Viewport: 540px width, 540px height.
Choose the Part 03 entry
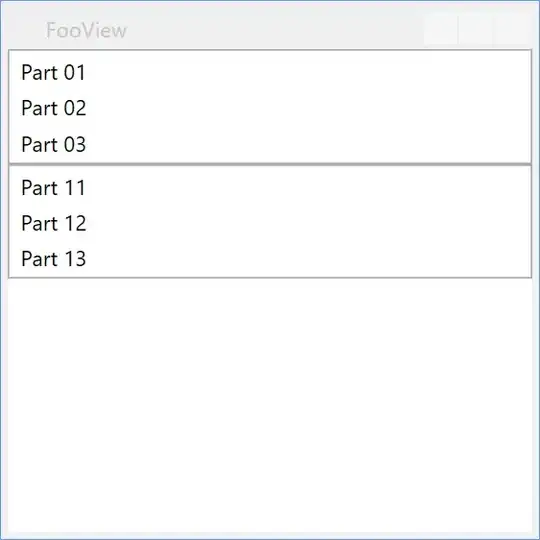pos(270,144)
